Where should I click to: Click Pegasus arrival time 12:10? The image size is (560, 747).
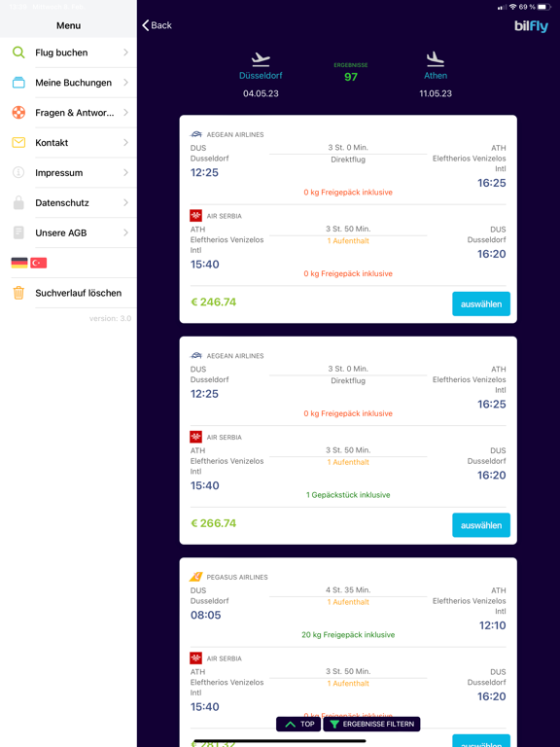pos(492,625)
